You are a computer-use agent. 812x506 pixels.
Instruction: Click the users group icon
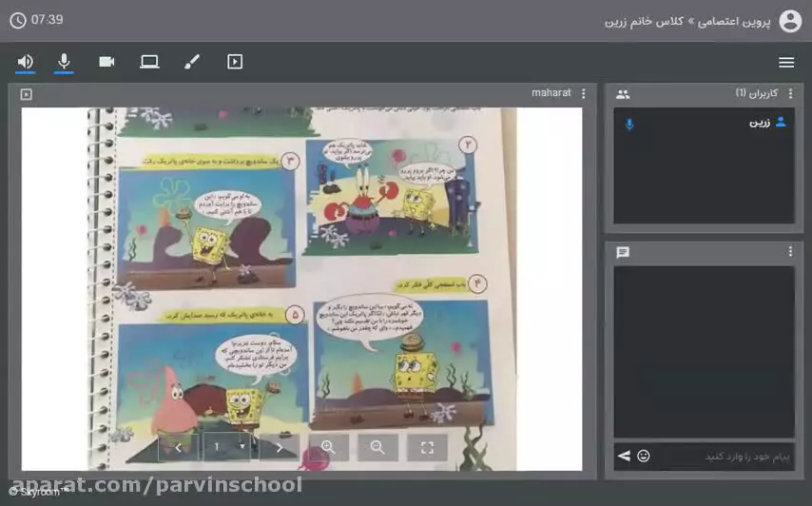click(x=623, y=94)
